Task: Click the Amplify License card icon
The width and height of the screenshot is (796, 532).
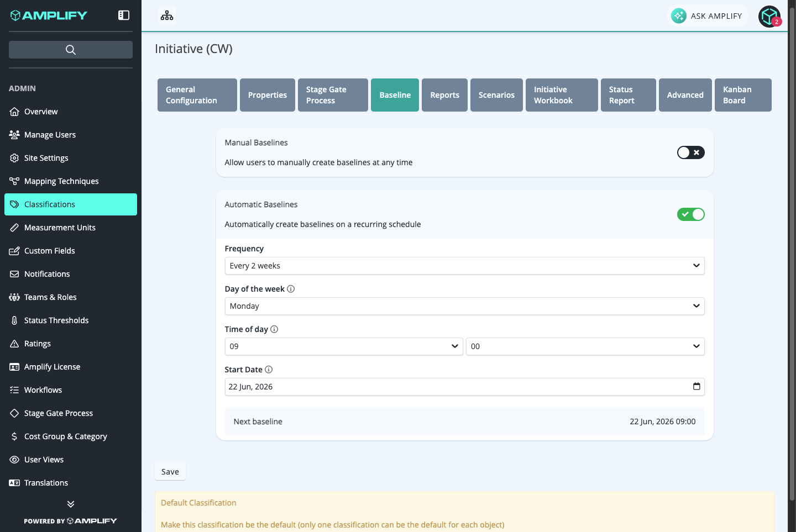Action: click(x=14, y=367)
